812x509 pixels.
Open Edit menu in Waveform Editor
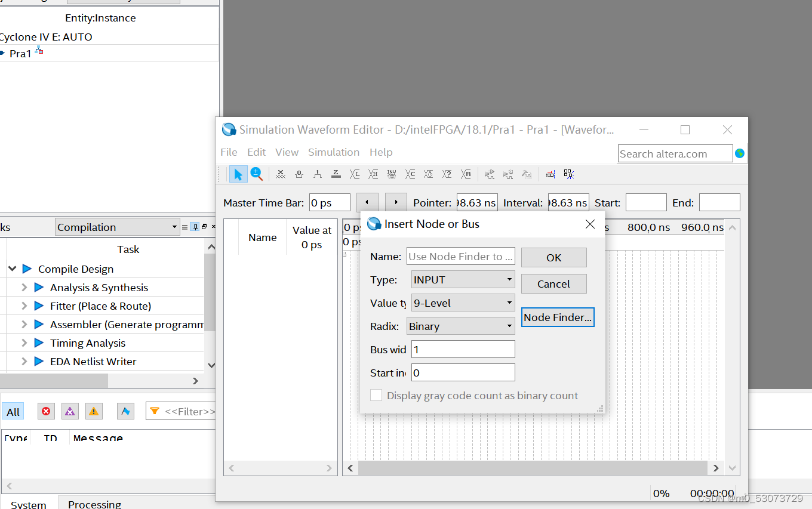(257, 152)
